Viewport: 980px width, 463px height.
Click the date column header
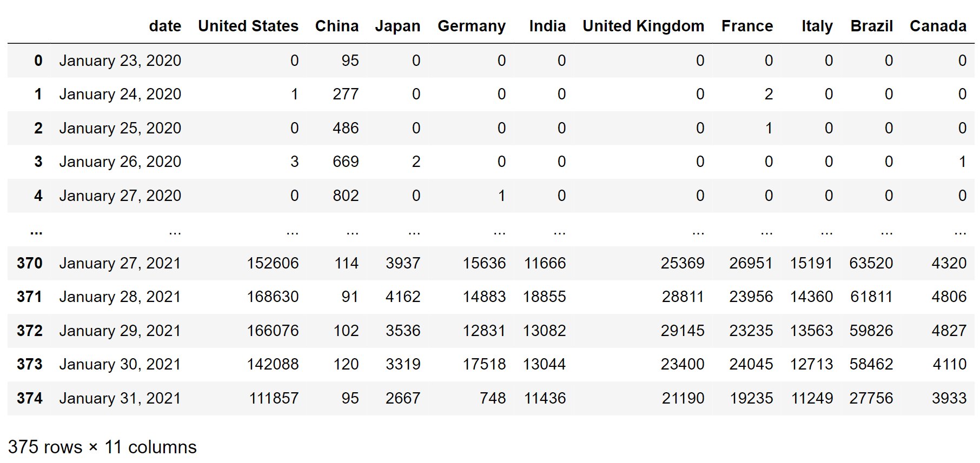click(165, 26)
